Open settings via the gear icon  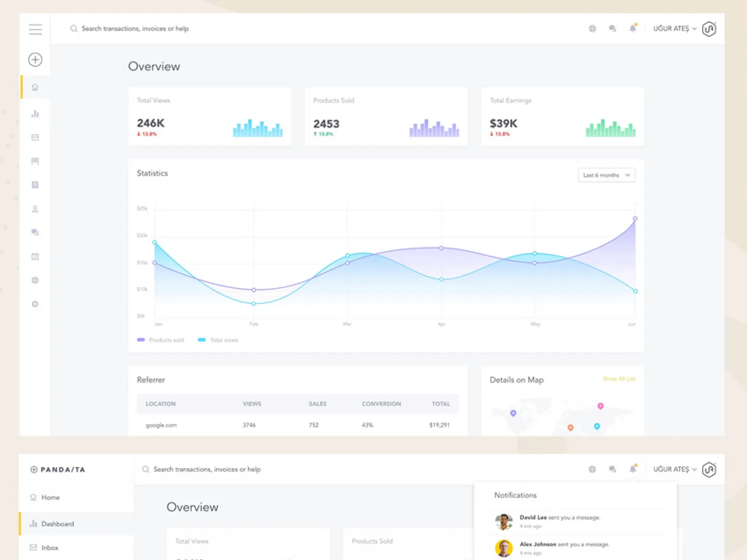click(x=35, y=304)
